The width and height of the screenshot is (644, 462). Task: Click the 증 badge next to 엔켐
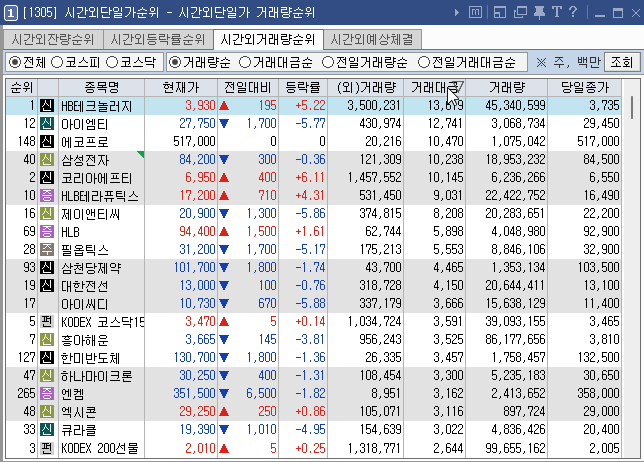tap(47, 393)
